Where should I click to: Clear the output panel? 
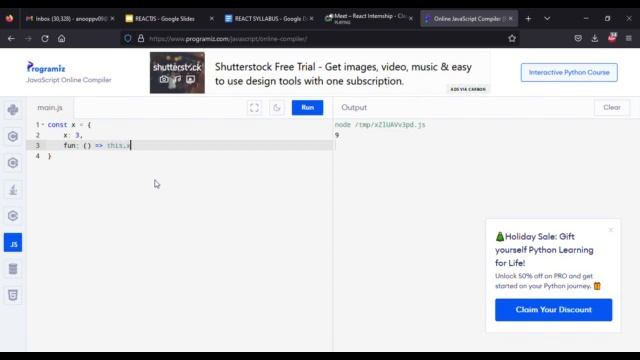(612, 108)
